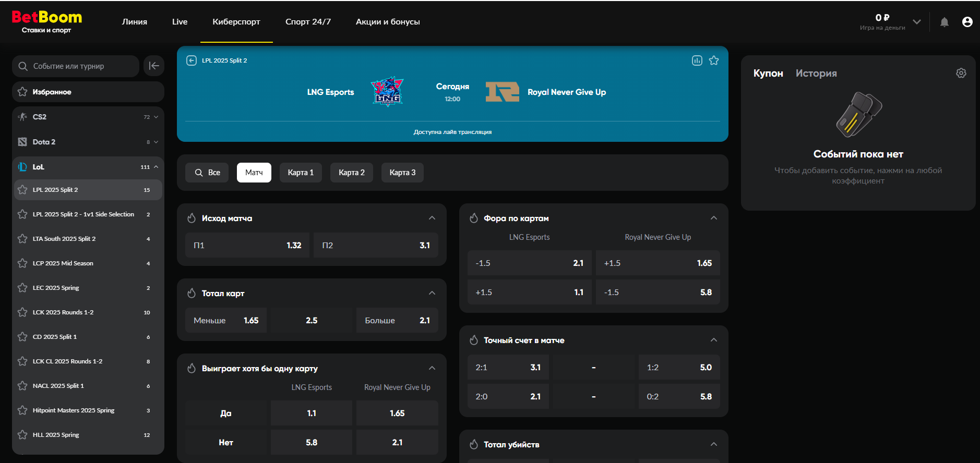The image size is (980, 463).
Task: Open coupon settings gear icon
Action: pyautogui.click(x=961, y=73)
